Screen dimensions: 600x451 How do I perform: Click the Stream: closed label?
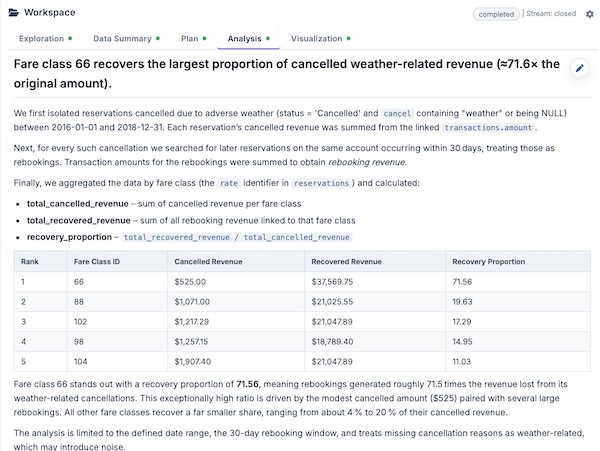tap(551, 14)
